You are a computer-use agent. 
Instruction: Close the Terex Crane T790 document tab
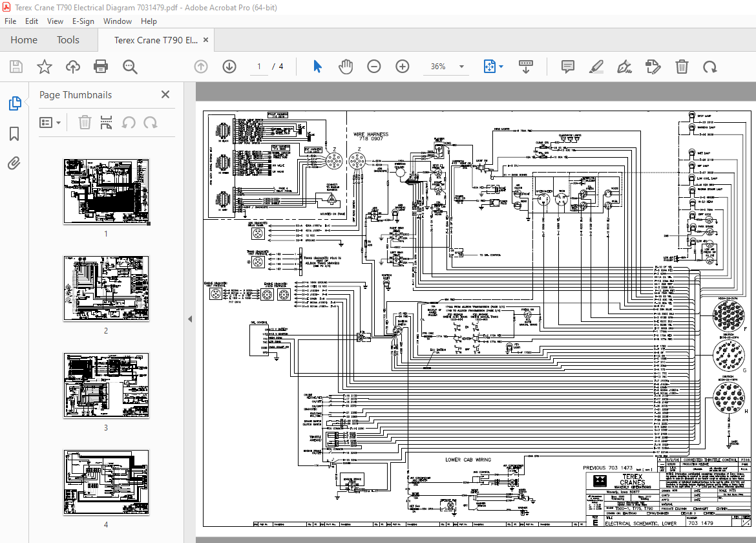click(x=206, y=40)
